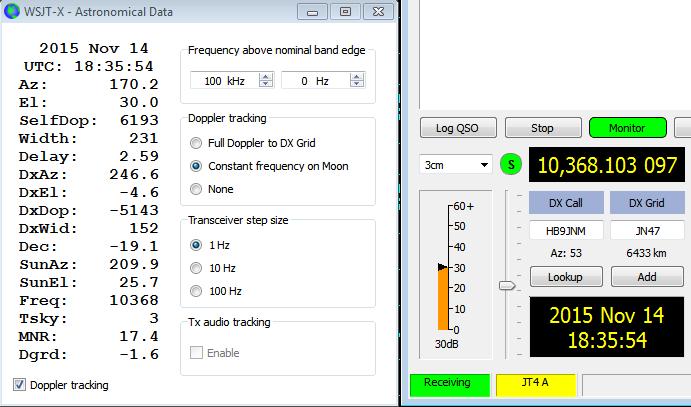Click the DX Call label button

point(566,203)
